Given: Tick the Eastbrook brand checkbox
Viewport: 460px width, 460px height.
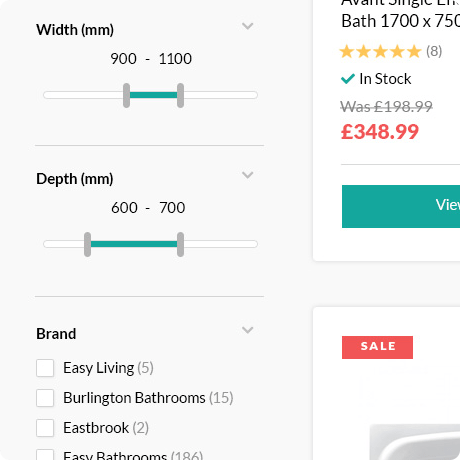Looking at the screenshot, I should (45, 428).
